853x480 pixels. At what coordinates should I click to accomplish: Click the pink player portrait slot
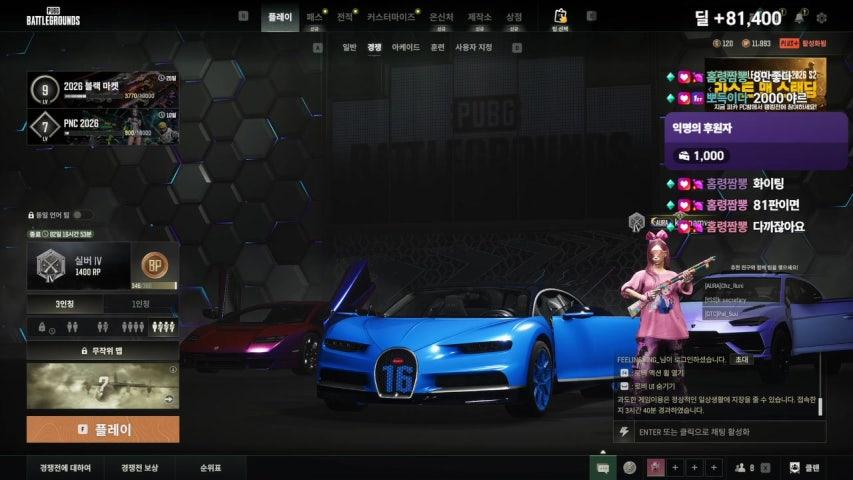click(656, 467)
